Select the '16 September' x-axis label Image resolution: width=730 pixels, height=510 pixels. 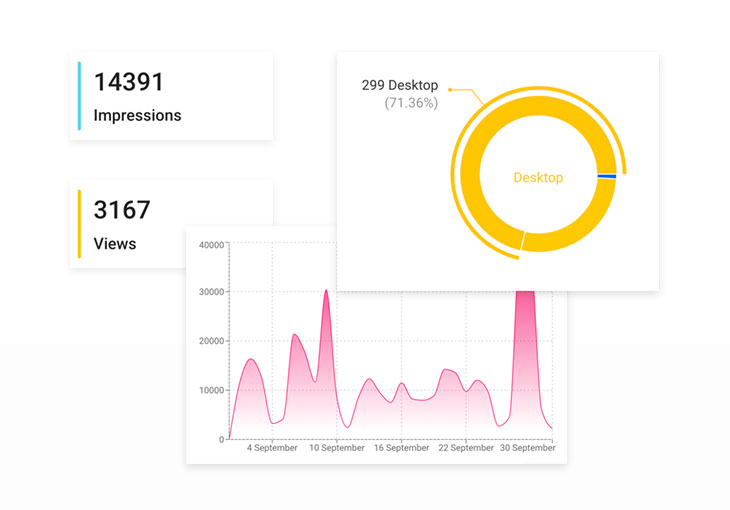pos(401,449)
